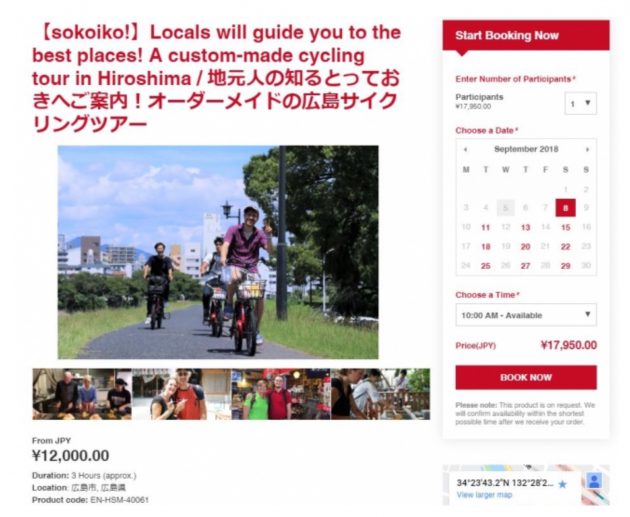630x517 pixels.
Task: Select September 15 on the calendar
Action: (566, 227)
